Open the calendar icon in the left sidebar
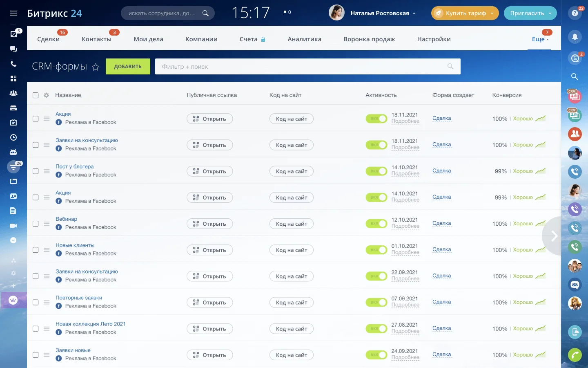 pos(13,122)
